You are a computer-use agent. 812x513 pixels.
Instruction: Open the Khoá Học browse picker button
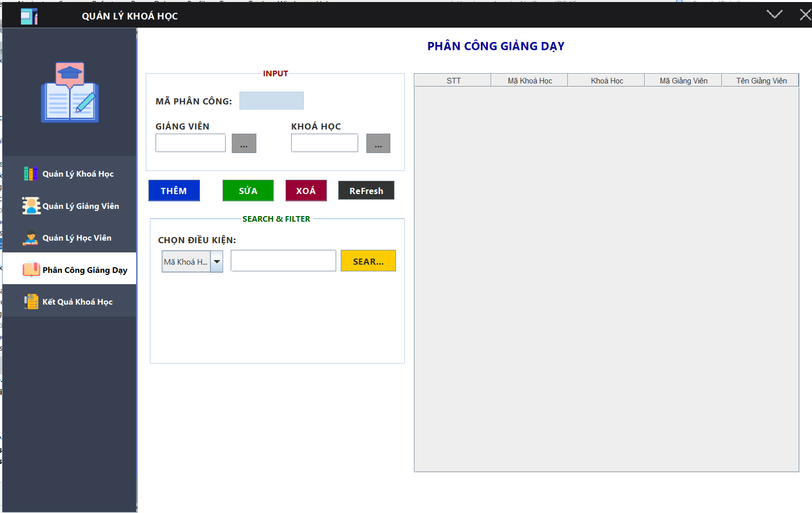click(x=378, y=143)
